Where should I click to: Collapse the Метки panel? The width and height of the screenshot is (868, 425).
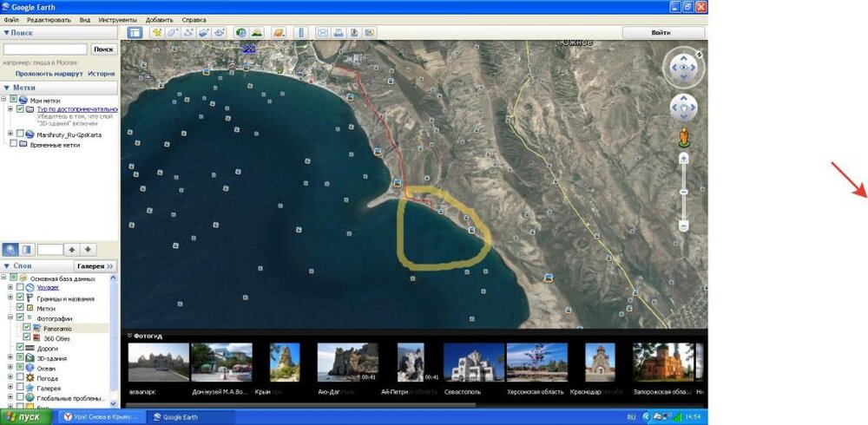click(x=7, y=88)
